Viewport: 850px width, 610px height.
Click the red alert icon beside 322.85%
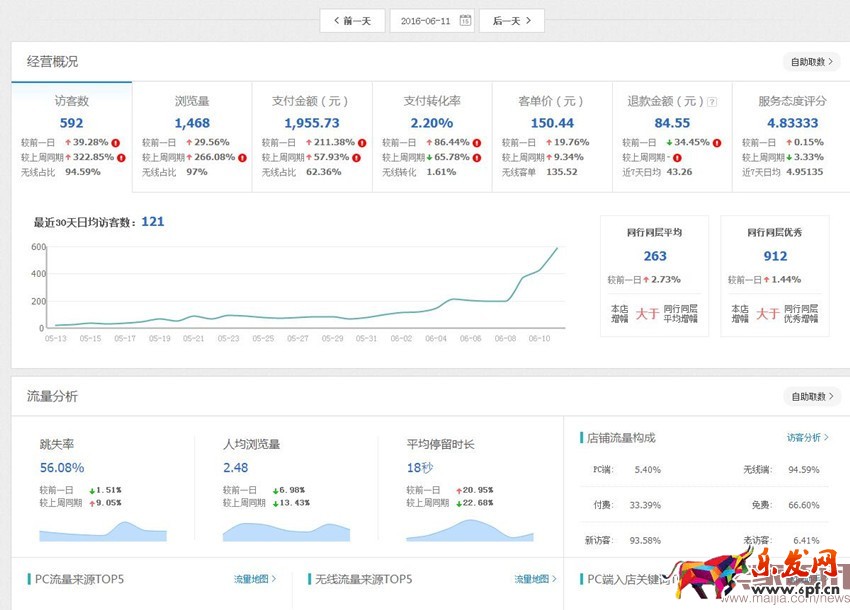121,157
